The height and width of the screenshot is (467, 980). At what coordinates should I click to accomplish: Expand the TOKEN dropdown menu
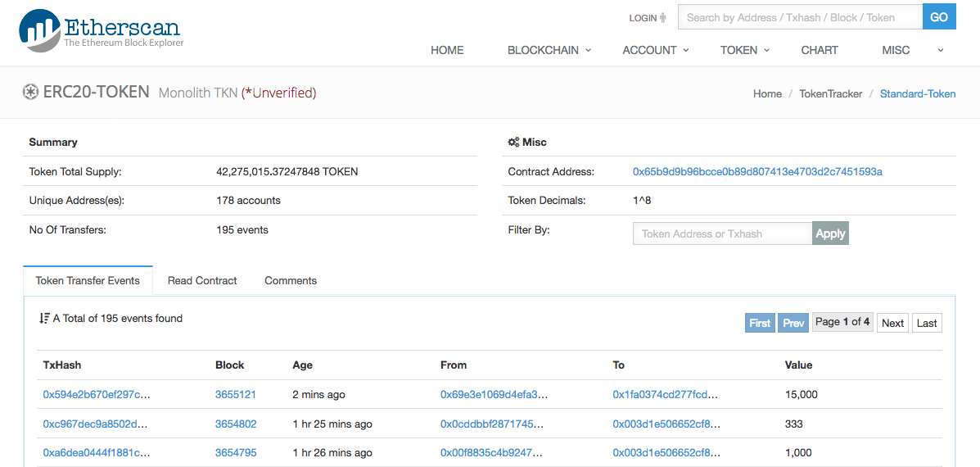745,51
